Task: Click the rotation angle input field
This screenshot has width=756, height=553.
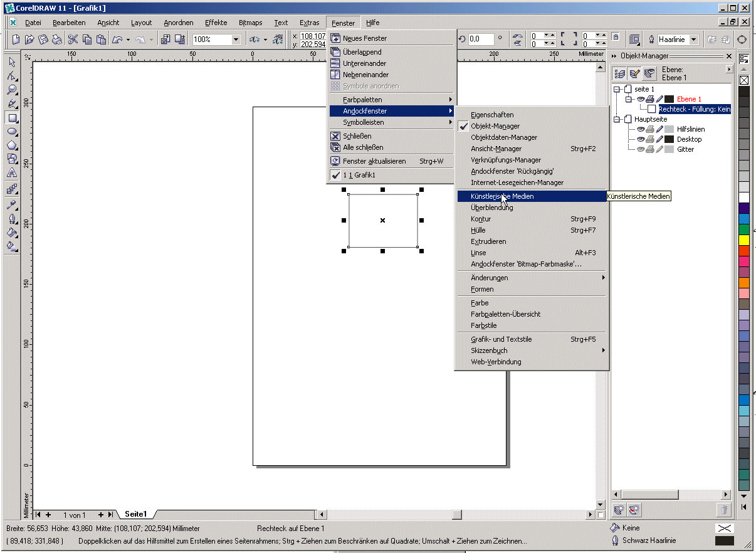Action: [481, 39]
